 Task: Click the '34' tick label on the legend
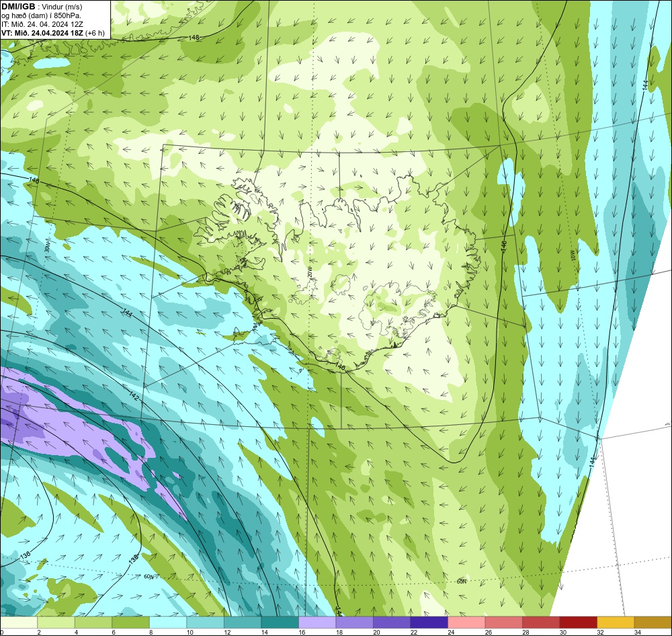coord(638,632)
